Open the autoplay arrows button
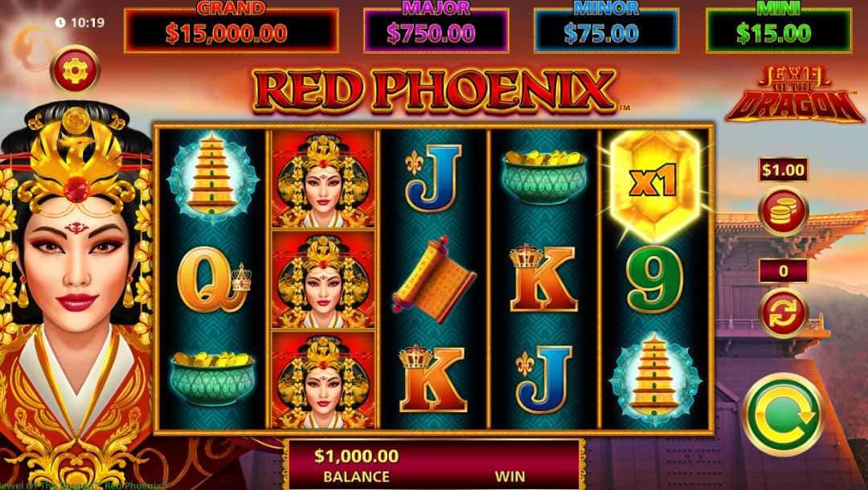868x490 pixels. 783,312
